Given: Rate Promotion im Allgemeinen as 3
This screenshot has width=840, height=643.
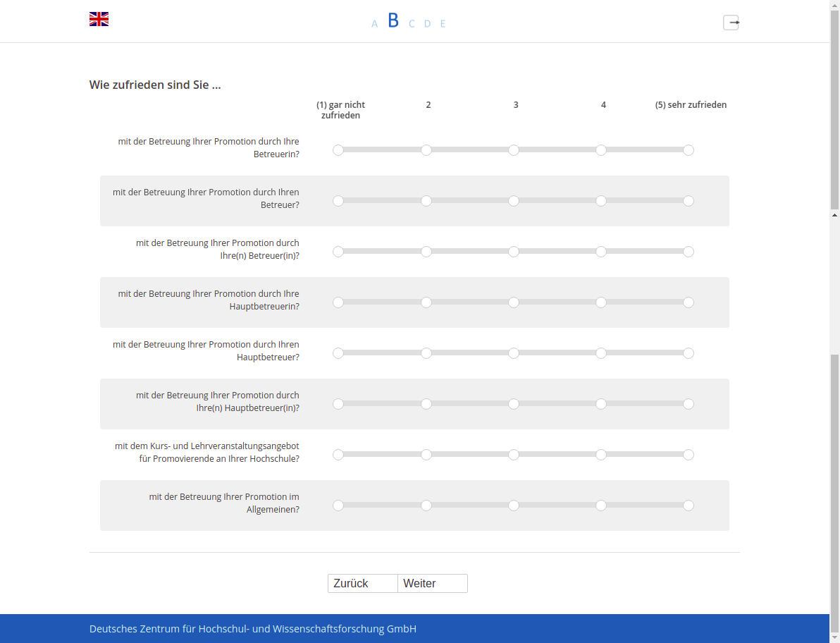Looking at the screenshot, I should point(514,506).
